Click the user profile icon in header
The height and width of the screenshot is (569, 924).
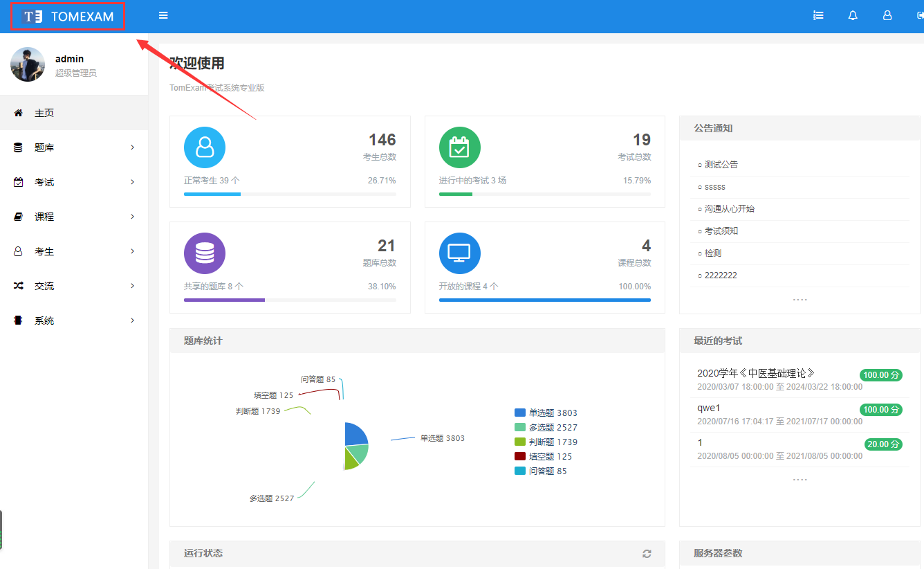pyautogui.click(x=887, y=15)
